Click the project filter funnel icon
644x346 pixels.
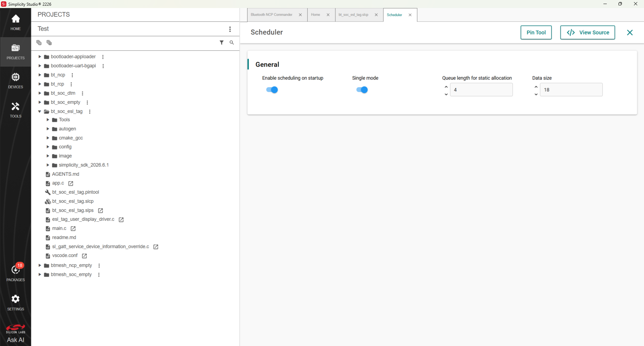point(222,43)
